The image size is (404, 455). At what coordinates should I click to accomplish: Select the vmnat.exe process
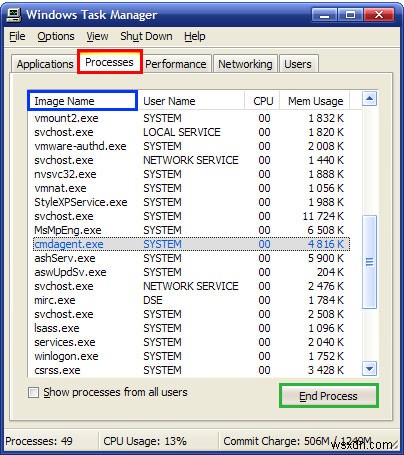[x=191, y=188]
